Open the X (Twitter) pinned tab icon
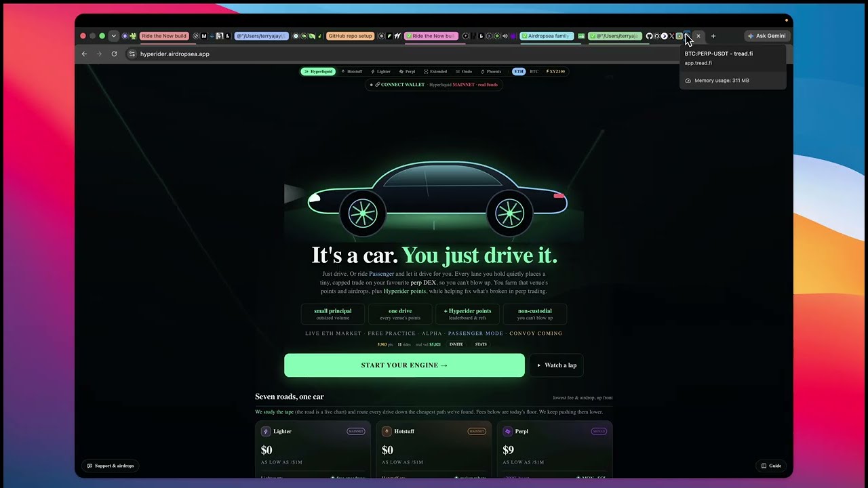The image size is (868, 488). pos(671,36)
